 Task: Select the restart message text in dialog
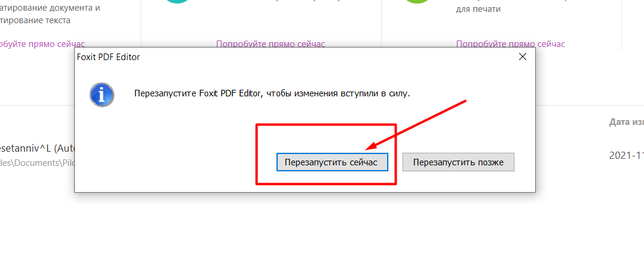click(x=272, y=94)
